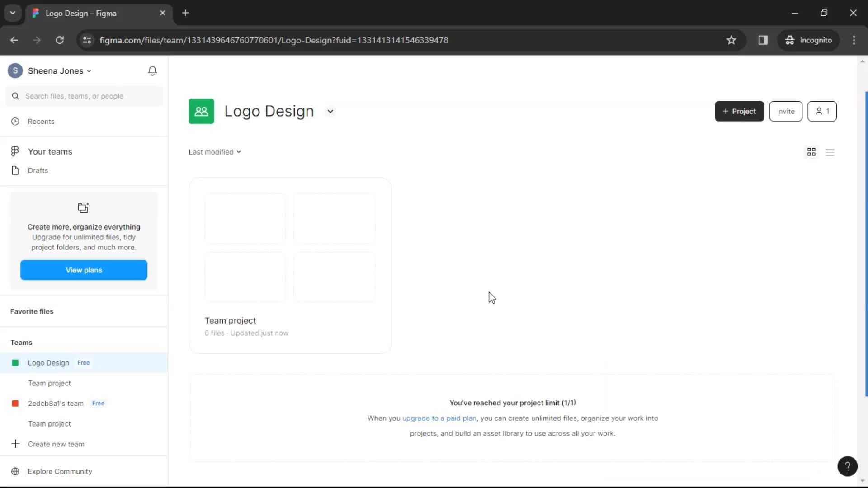The height and width of the screenshot is (488, 868).
Task: Select Logo Design team in sidebar
Action: (84, 363)
